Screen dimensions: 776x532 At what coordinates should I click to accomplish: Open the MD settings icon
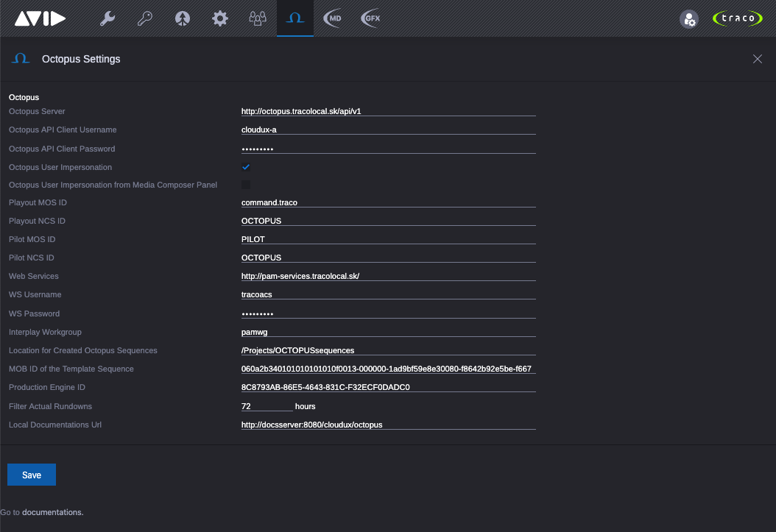[333, 19]
